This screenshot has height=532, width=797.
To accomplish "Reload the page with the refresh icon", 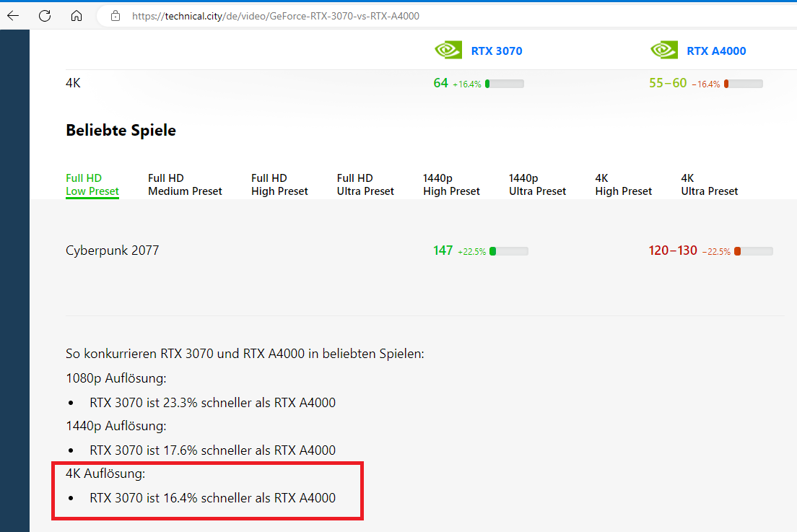I will (x=45, y=16).
